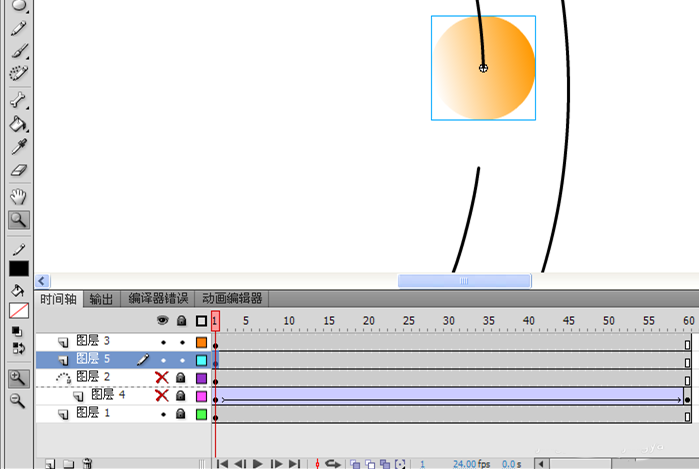The image size is (699, 469).
Task: Create a new layer folder
Action: click(68, 464)
